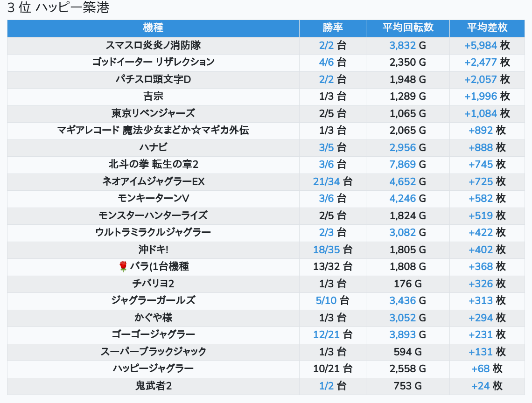Click the 12/21 win rate for ゴーゴージャグラー
Viewport: 532px width, 403px height.
[x=327, y=334]
